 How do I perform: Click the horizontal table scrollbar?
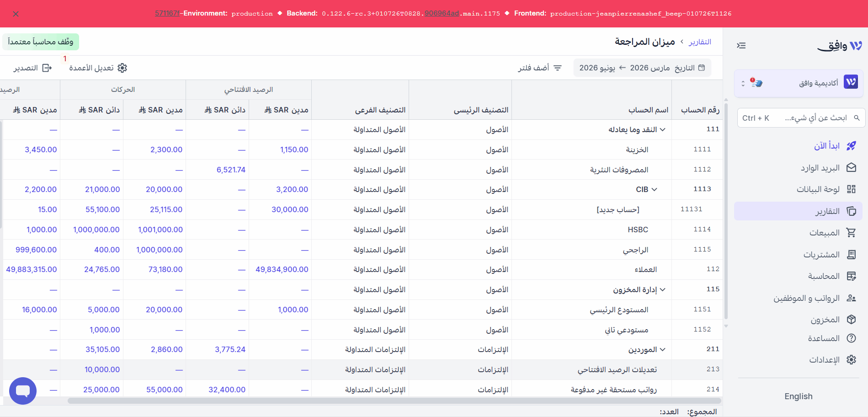pyautogui.click(x=394, y=401)
